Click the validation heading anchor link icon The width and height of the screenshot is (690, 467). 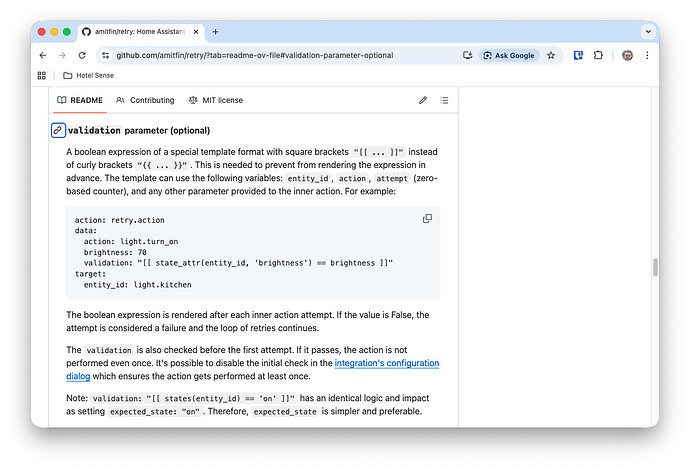[x=58, y=130]
